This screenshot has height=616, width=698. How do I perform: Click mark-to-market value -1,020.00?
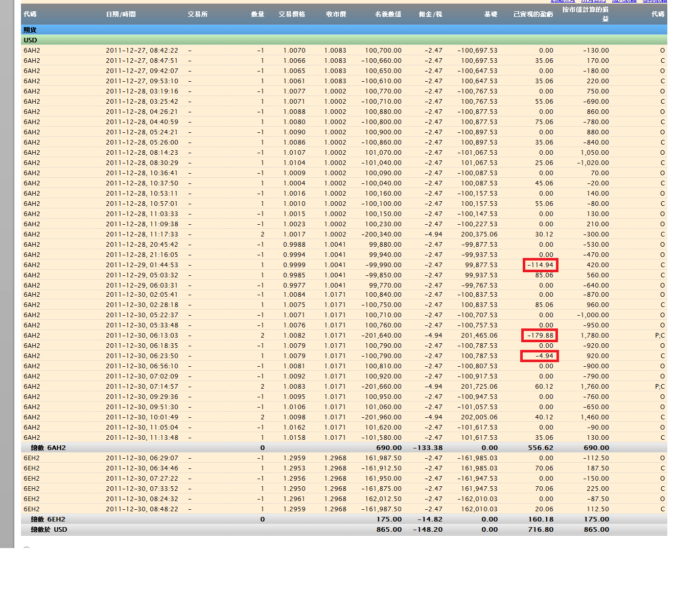[x=593, y=163]
